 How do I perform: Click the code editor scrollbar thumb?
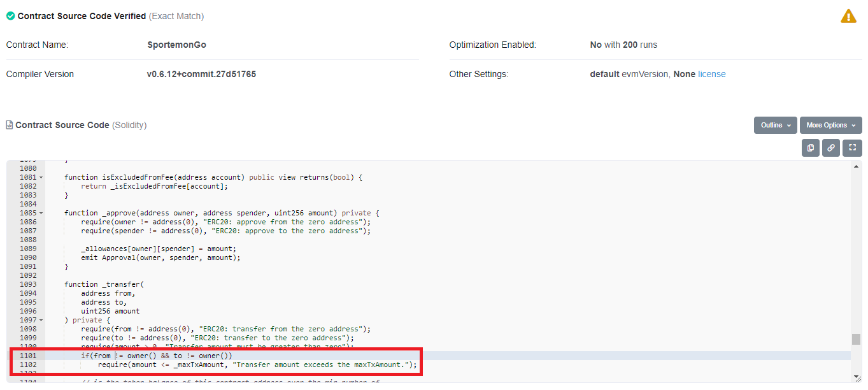point(857,339)
